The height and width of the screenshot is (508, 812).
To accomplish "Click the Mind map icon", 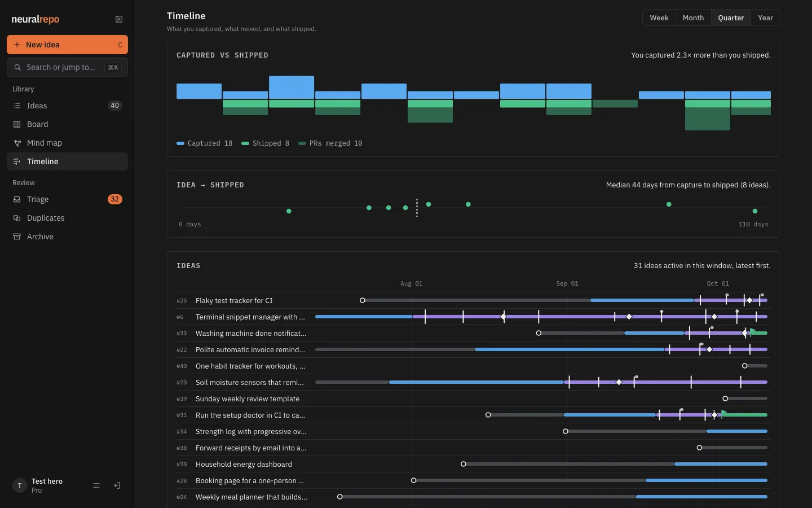I will click(x=17, y=143).
